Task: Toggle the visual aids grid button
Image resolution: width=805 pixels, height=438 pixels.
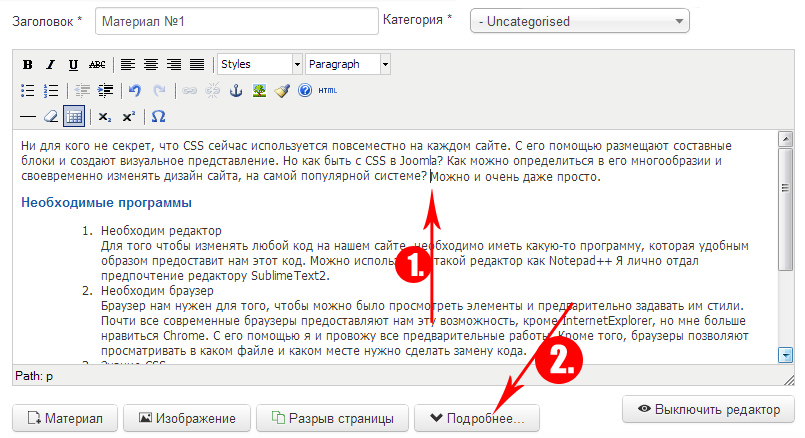Action: (74, 117)
